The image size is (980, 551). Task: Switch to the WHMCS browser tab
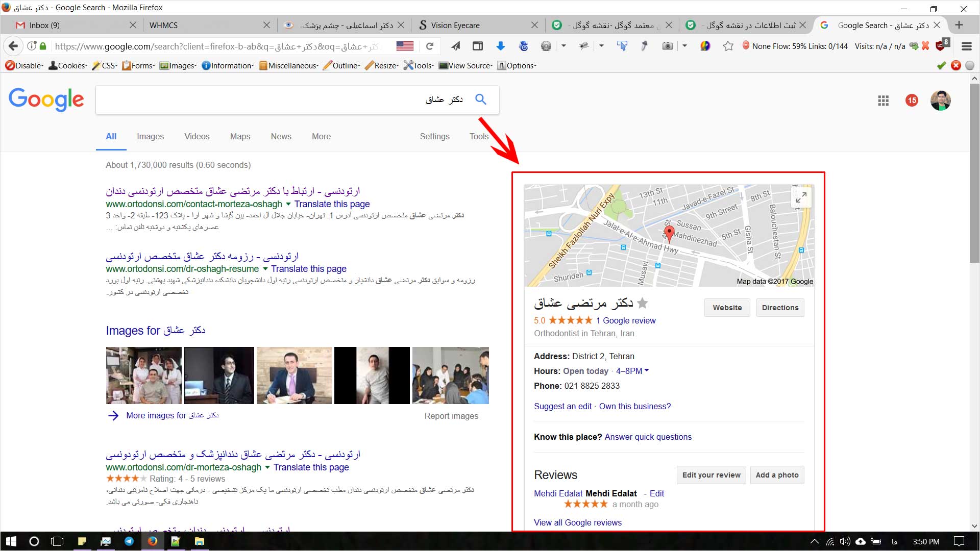(209, 25)
